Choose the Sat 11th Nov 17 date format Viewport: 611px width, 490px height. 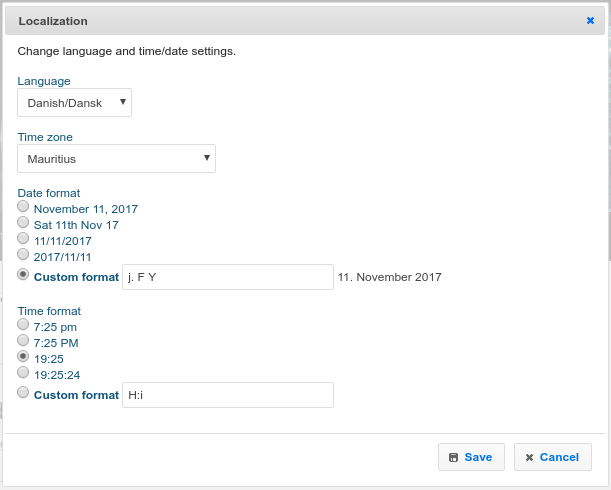(23, 222)
